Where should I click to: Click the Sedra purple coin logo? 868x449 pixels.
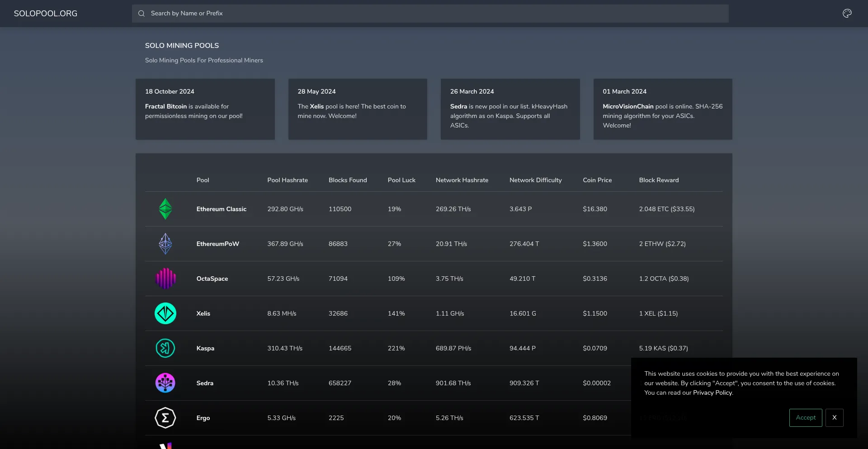165,383
